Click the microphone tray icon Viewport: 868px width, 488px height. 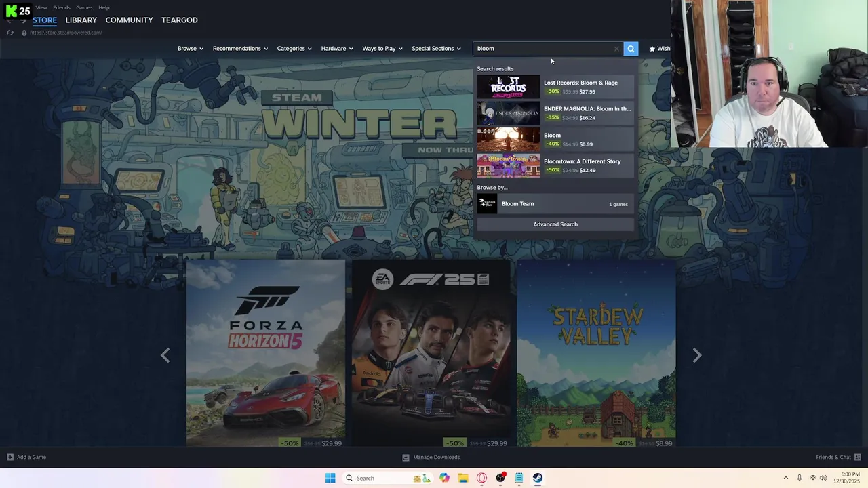point(800,478)
